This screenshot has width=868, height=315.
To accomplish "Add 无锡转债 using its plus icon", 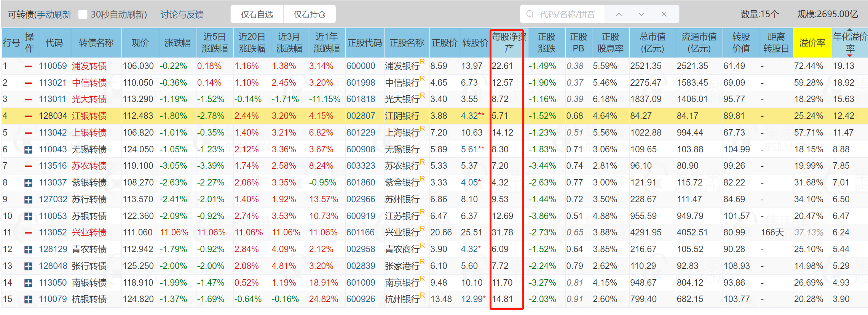I will (x=28, y=150).
